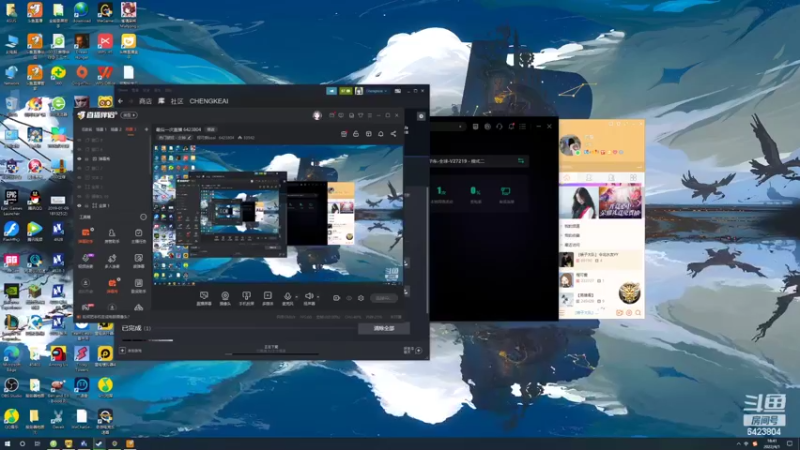Open contacts tab in orange chat window
Image resolution: width=800 pixels, height=450 pixels.
589,178
